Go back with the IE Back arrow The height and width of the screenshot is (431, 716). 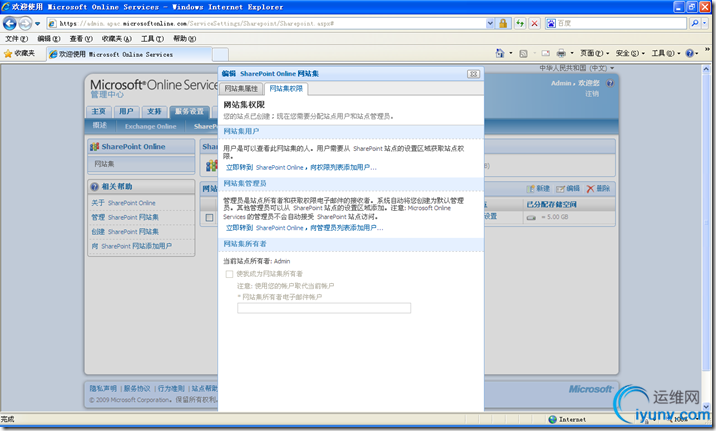[x=10, y=23]
